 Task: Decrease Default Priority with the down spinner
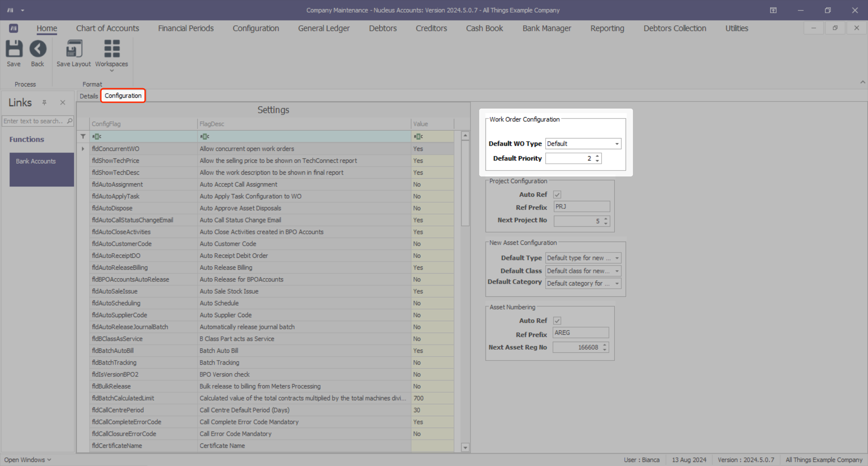[597, 161]
